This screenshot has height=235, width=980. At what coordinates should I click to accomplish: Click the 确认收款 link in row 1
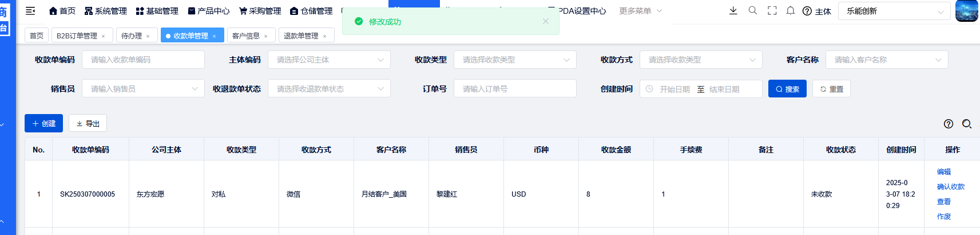950,187
